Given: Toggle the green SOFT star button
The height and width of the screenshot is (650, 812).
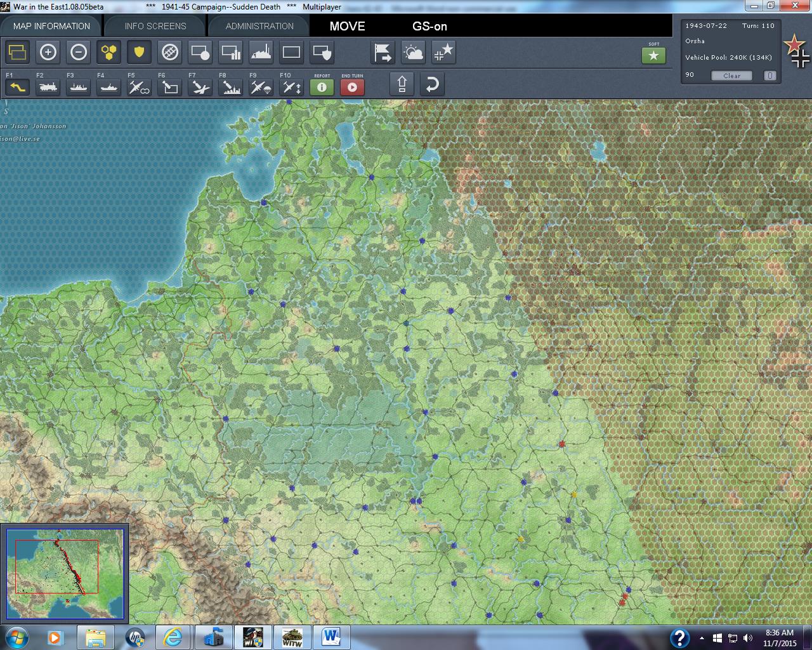Looking at the screenshot, I should [x=654, y=56].
